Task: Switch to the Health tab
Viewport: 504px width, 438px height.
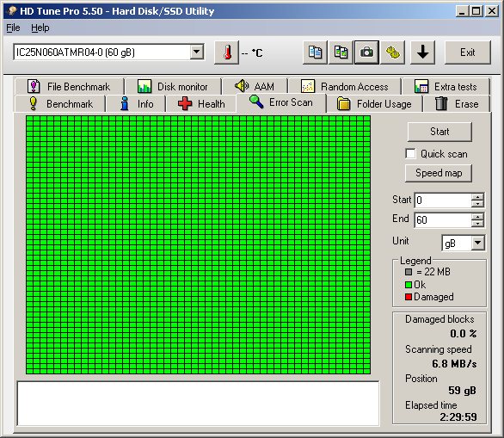Action: coord(201,104)
